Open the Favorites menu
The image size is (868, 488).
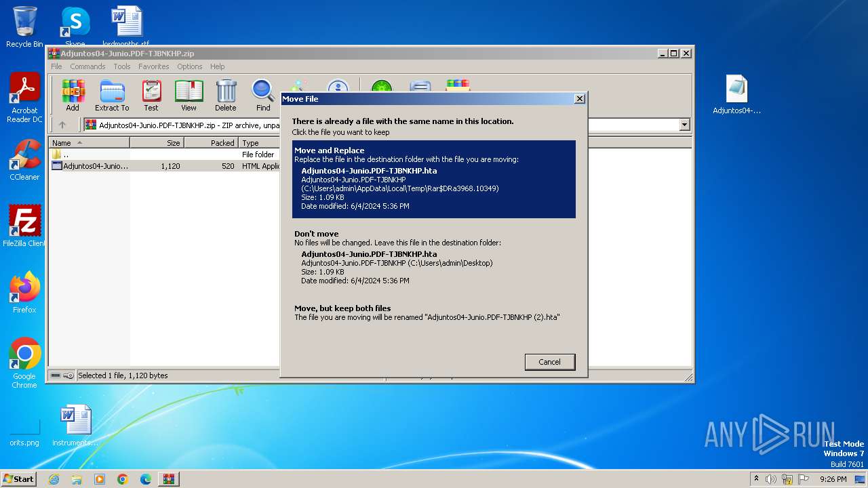pos(154,66)
